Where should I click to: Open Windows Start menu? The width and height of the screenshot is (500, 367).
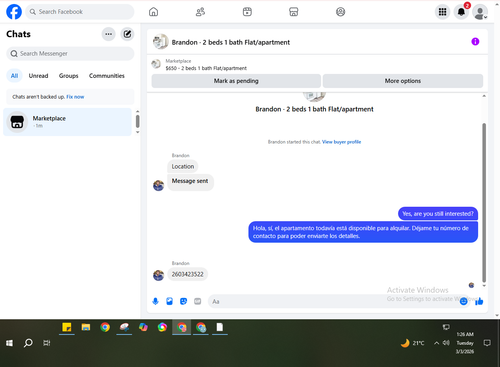(9, 343)
